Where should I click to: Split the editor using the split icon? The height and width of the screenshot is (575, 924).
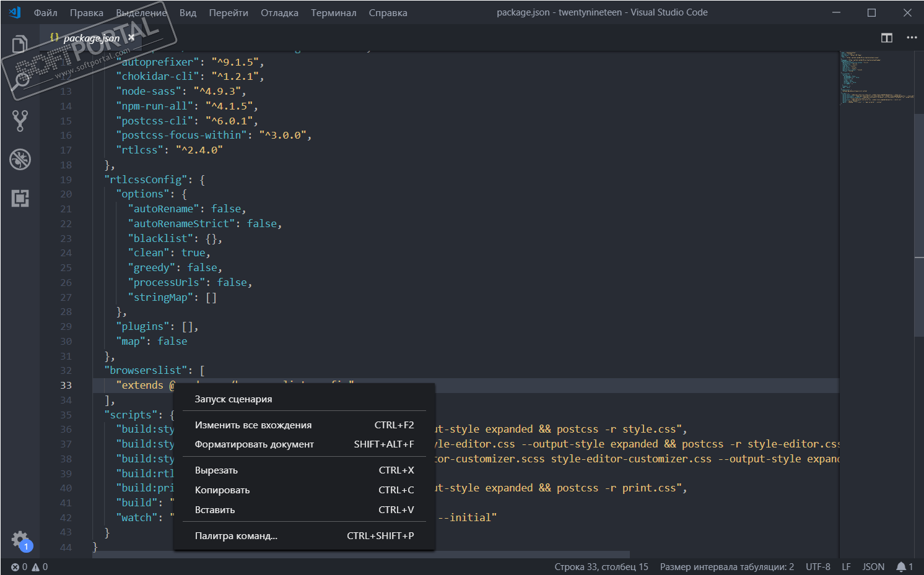coord(886,38)
